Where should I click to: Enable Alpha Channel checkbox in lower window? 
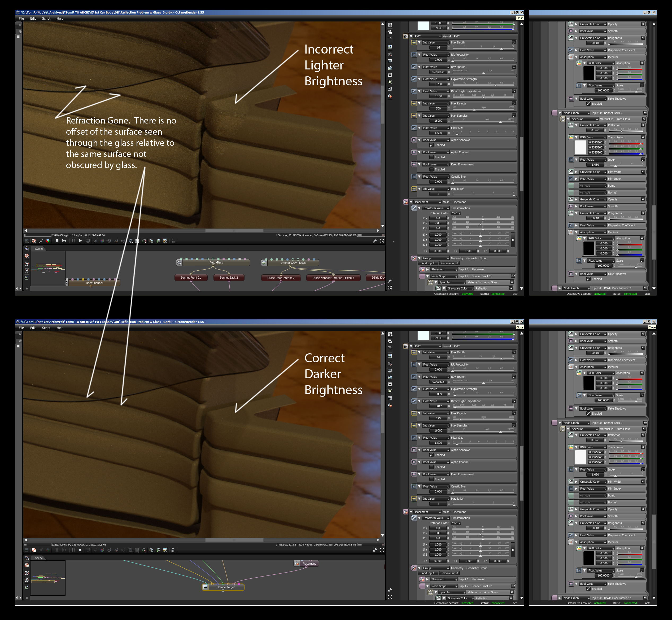pyautogui.click(x=431, y=467)
